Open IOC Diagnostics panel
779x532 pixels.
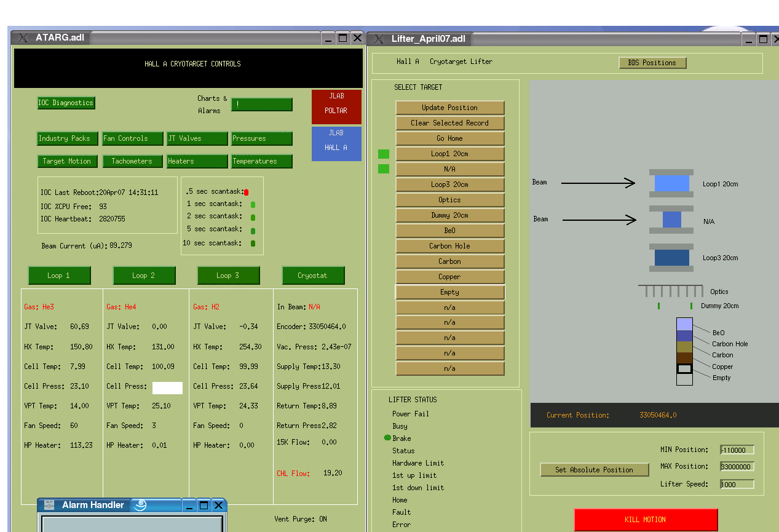pyautogui.click(x=66, y=103)
